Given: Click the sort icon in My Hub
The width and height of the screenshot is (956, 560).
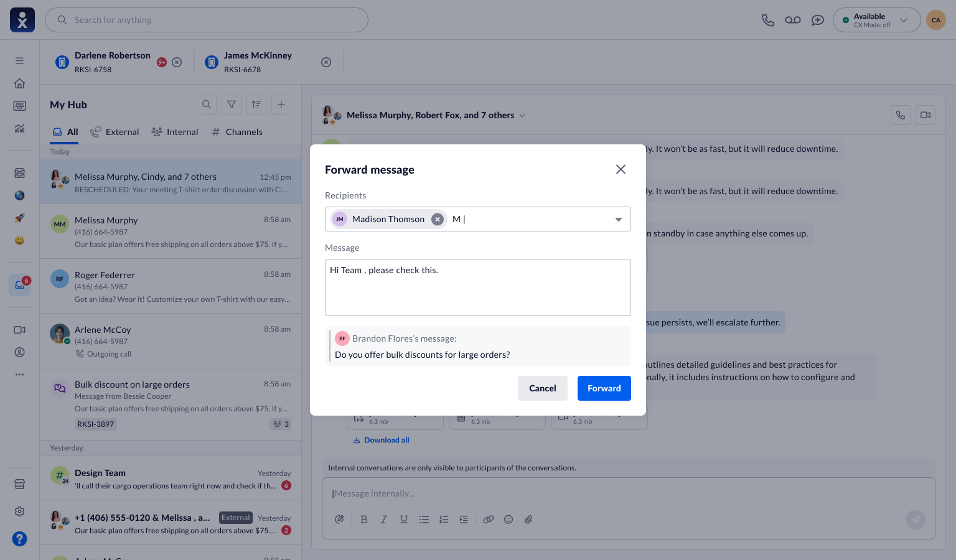Looking at the screenshot, I should click(256, 105).
